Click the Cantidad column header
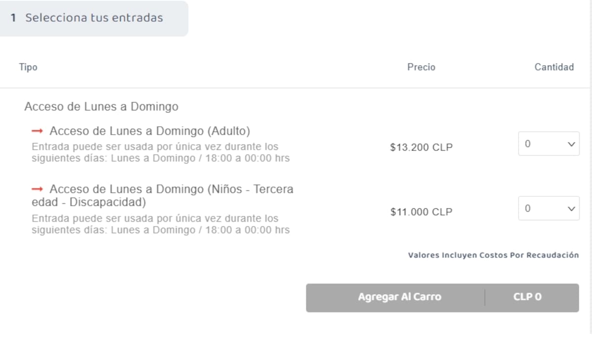592x364 pixels. (554, 67)
